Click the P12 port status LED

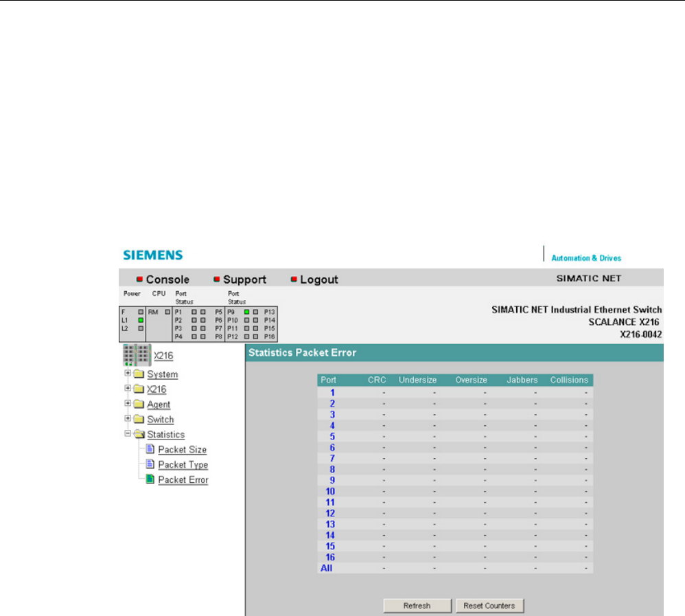pyautogui.click(x=247, y=336)
